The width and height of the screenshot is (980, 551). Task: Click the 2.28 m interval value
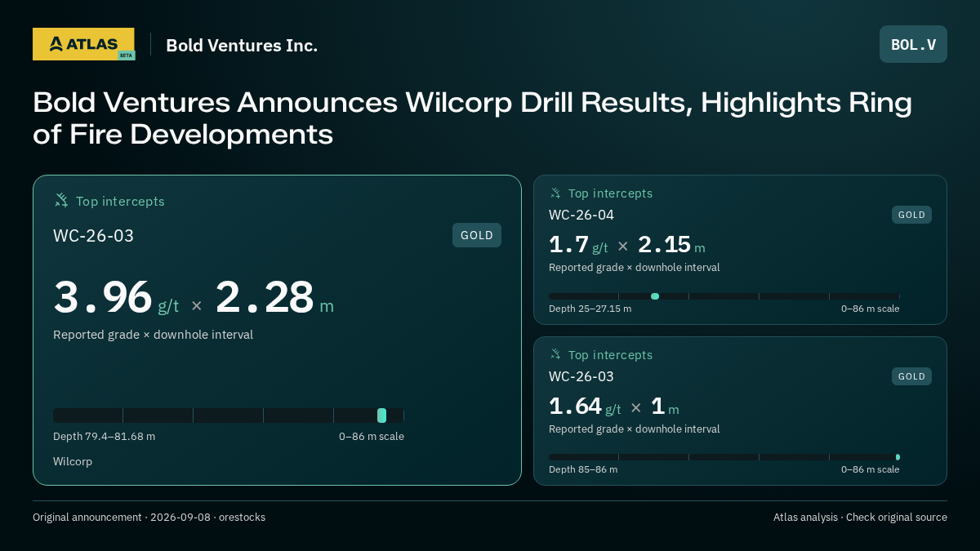click(x=274, y=298)
